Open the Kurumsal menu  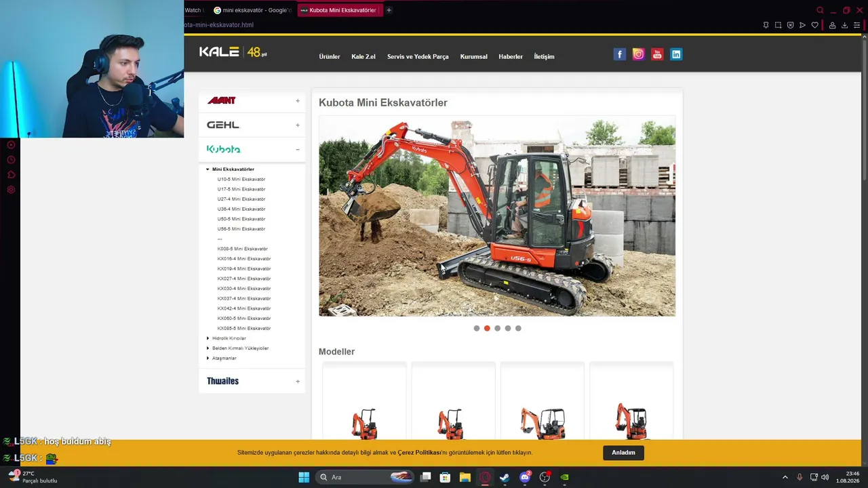click(473, 57)
